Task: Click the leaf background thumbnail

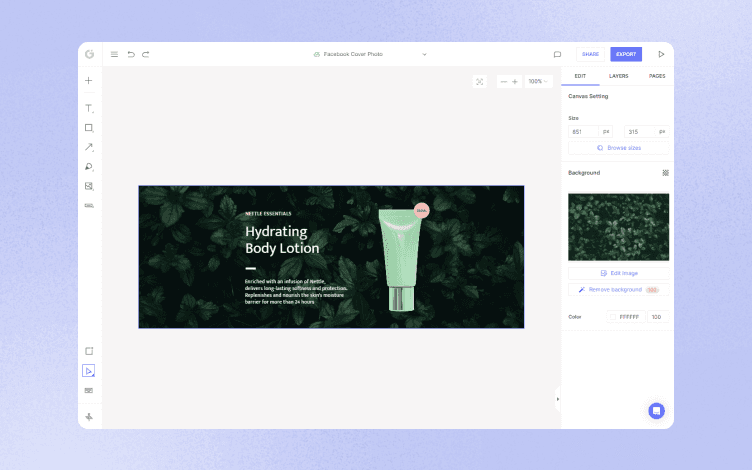Action: tap(619, 227)
